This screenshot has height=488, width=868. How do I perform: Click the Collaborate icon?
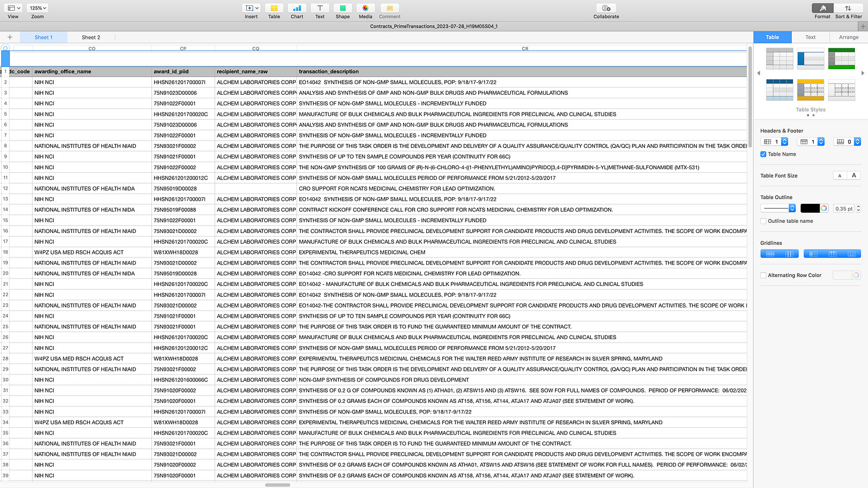tap(606, 8)
